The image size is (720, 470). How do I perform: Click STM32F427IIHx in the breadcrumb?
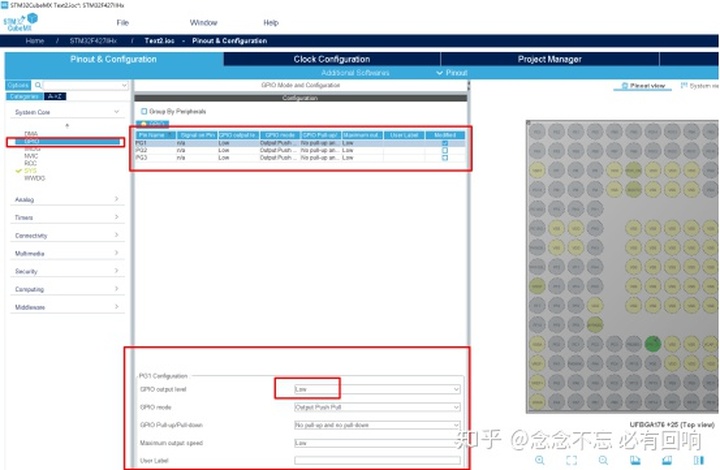pos(93,41)
